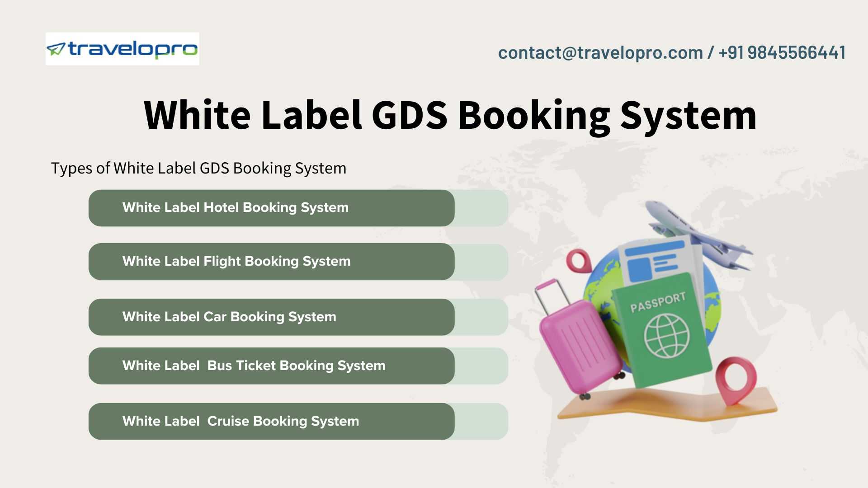Click the contact@travelopro.com email address
The height and width of the screenshot is (488, 868).
[600, 53]
